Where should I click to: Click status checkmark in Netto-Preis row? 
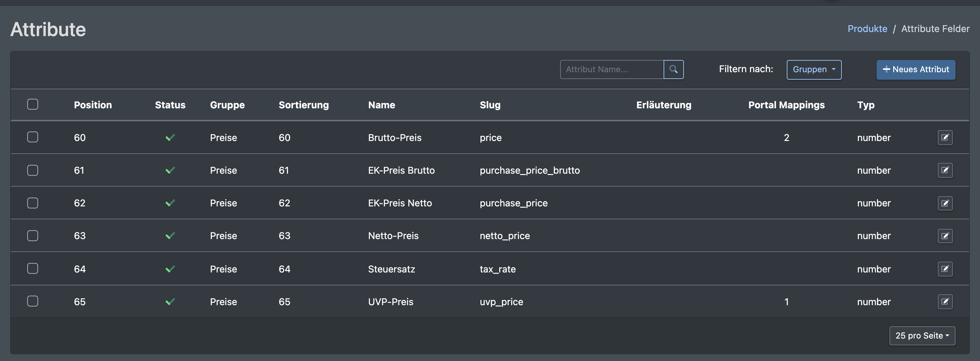tap(170, 236)
